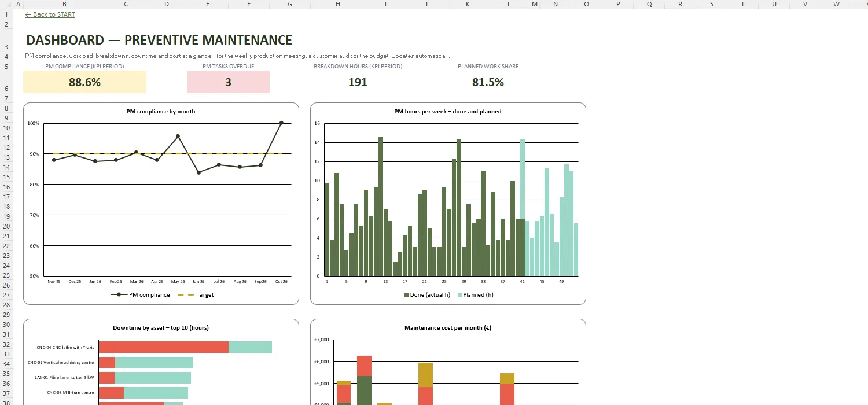Select the BREAKDOWN HOURS (KPI PERIOD) label
The height and width of the screenshot is (405, 868).
click(x=358, y=67)
